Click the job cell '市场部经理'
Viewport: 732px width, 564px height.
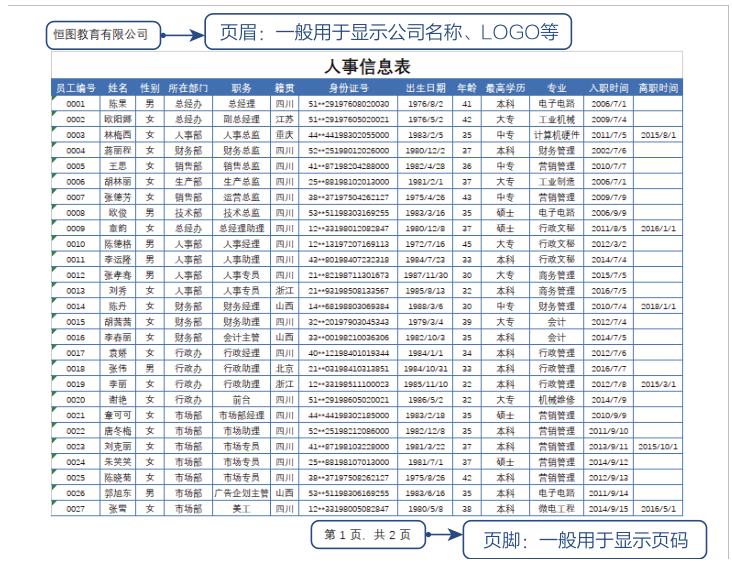tap(241, 416)
